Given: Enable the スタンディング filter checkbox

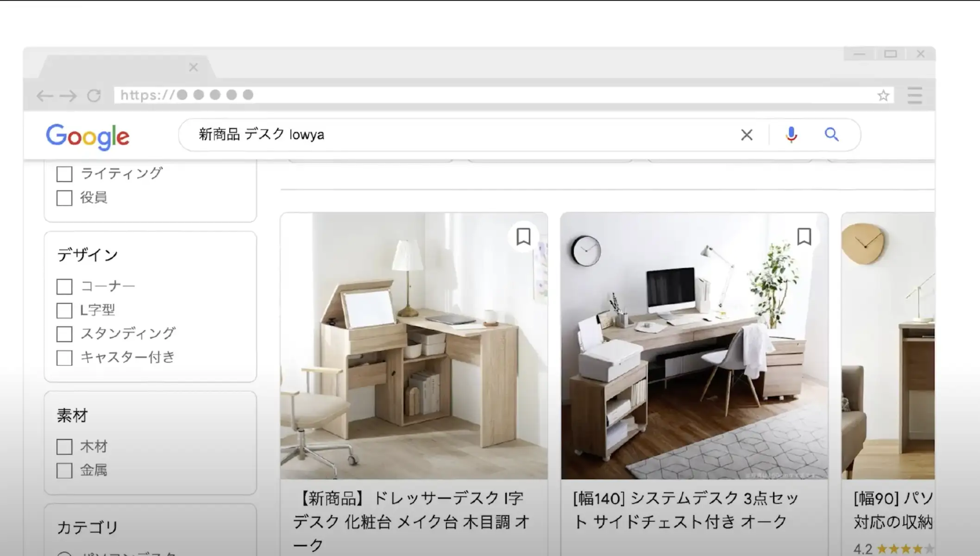Looking at the screenshot, I should [x=64, y=334].
